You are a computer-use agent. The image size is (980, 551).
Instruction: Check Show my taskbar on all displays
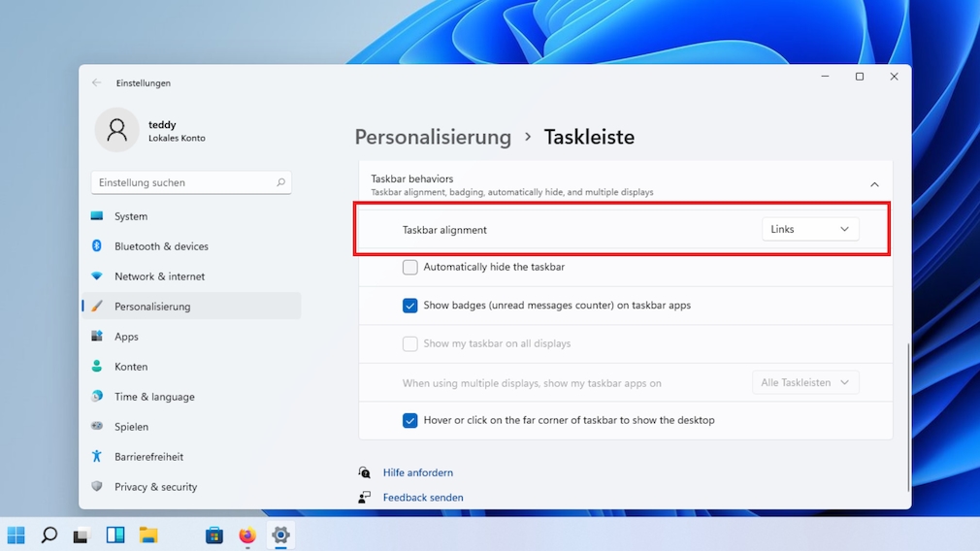coord(410,343)
